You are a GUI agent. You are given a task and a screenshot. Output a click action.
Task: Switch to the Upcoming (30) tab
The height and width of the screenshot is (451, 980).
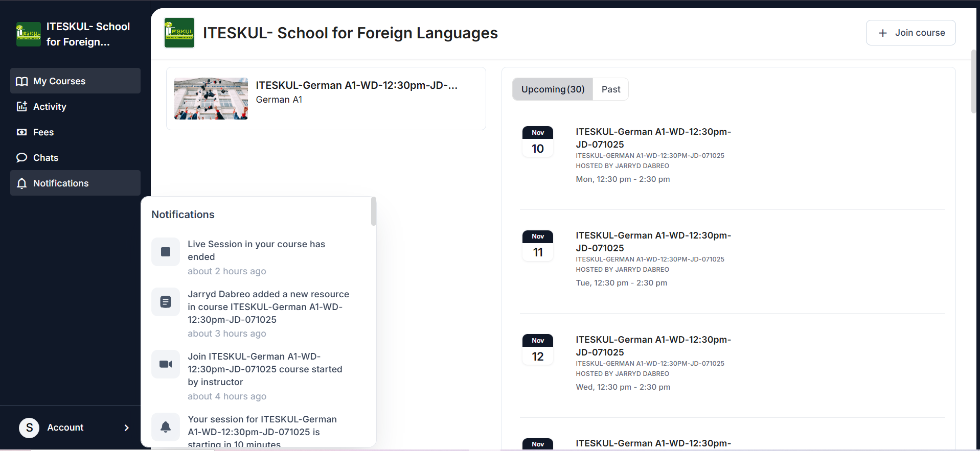click(553, 89)
